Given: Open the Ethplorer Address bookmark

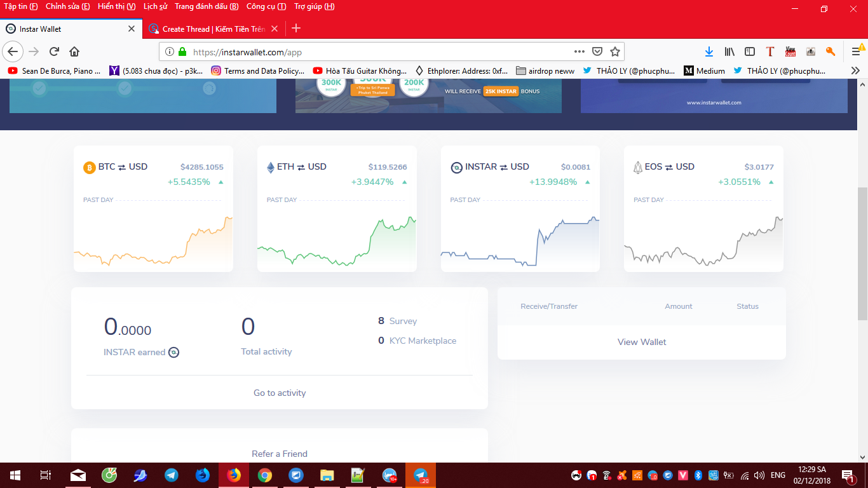Looking at the screenshot, I should pos(462,71).
